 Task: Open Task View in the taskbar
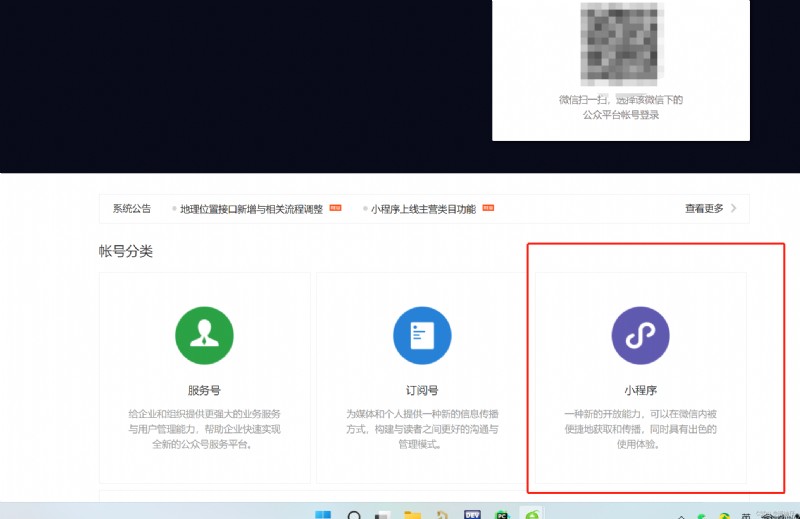coord(383,514)
